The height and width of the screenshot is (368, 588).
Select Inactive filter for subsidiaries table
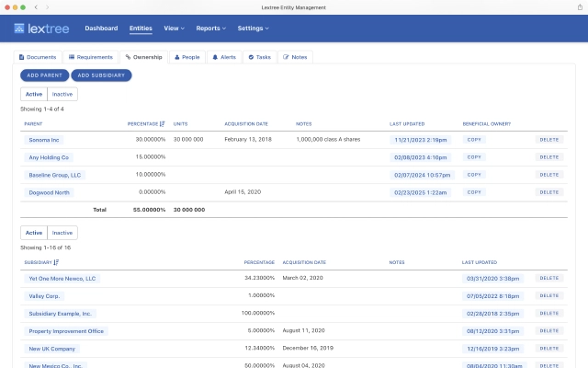coord(62,233)
